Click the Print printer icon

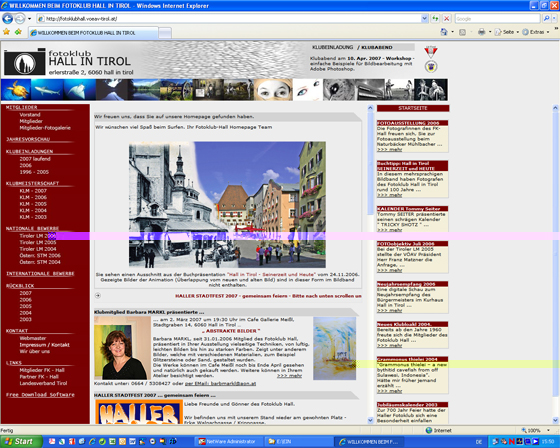coord(481,32)
